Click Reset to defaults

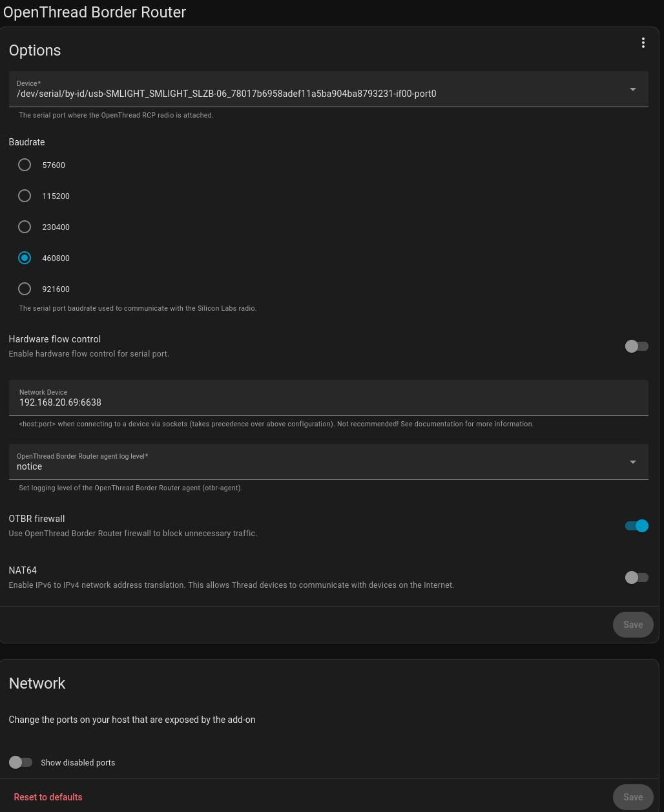click(x=48, y=797)
